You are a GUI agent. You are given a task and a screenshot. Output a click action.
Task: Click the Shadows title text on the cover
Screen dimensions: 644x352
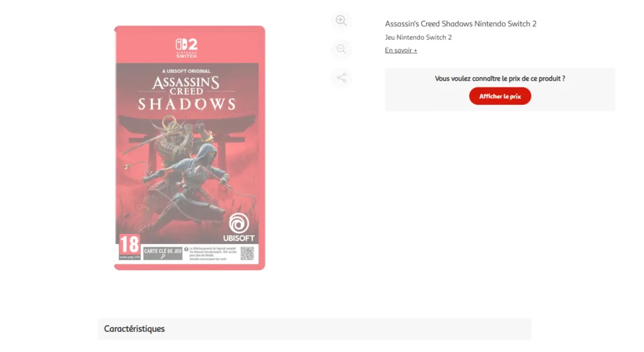click(187, 104)
